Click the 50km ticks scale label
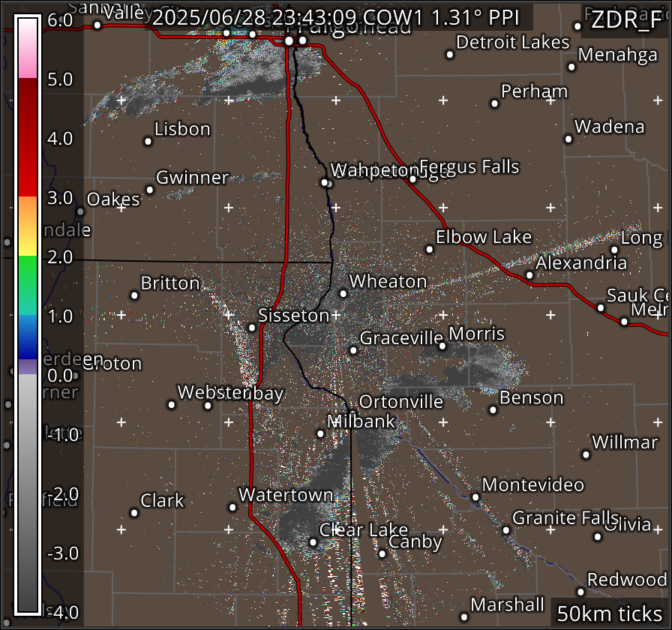Screen dimensions: 672x630 tap(608, 612)
